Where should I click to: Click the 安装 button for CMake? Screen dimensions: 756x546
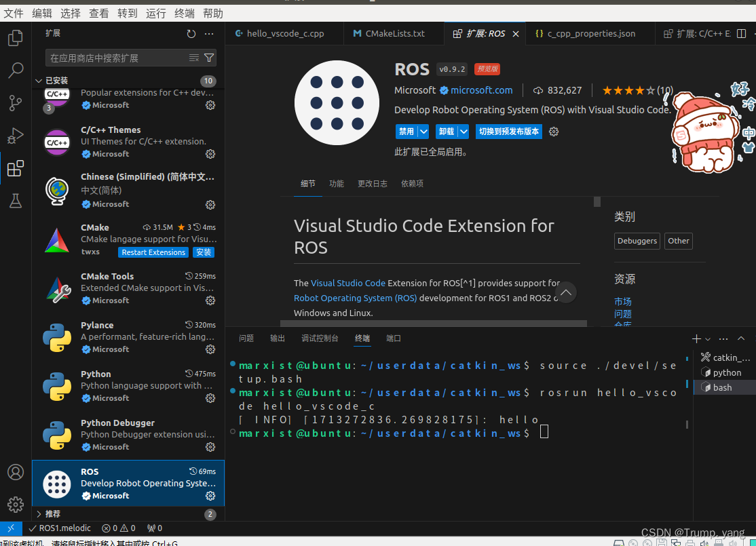point(204,252)
